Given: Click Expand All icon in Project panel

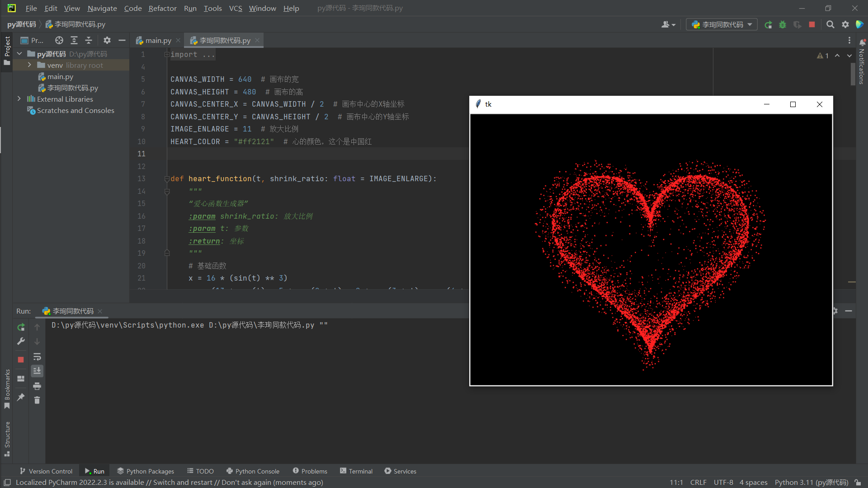Looking at the screenshot, I should click(x=74, y=40).
